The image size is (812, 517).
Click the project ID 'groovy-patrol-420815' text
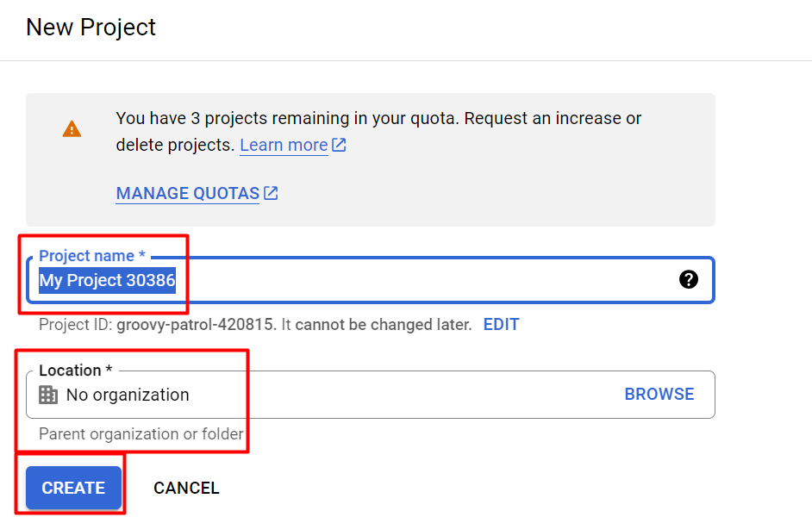(x=196, y=325)
